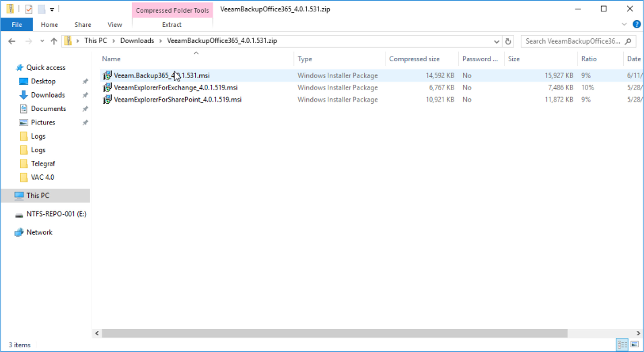Select Veeam.Backup365_4.0.1.531.msi file
The width and height of the screenshot is (644, 352).
pos(162,75)
